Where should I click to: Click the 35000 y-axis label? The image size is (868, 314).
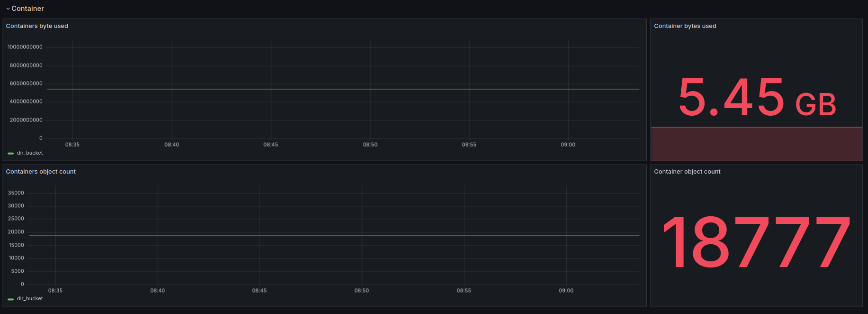[x=16, y=193]
